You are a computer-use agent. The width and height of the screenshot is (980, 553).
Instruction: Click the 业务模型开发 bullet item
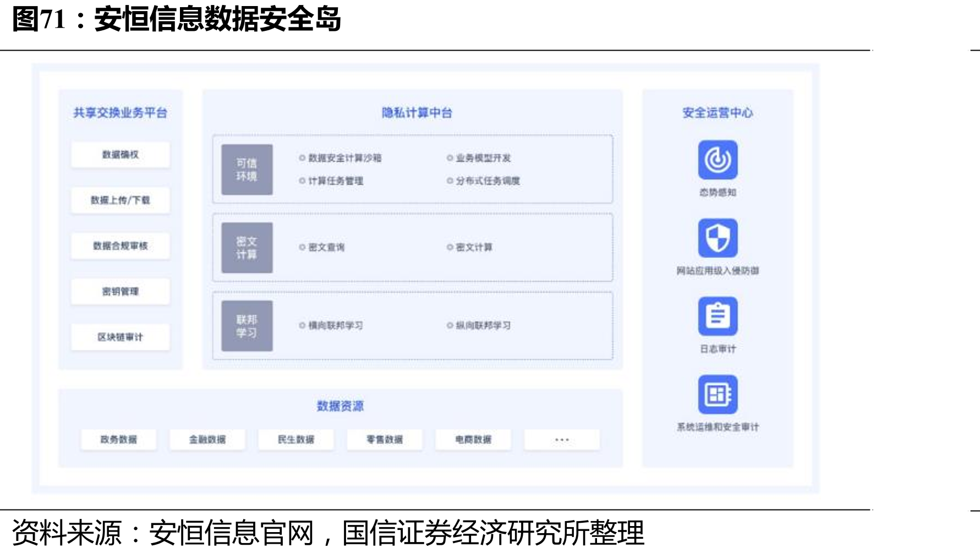[479, 158]
